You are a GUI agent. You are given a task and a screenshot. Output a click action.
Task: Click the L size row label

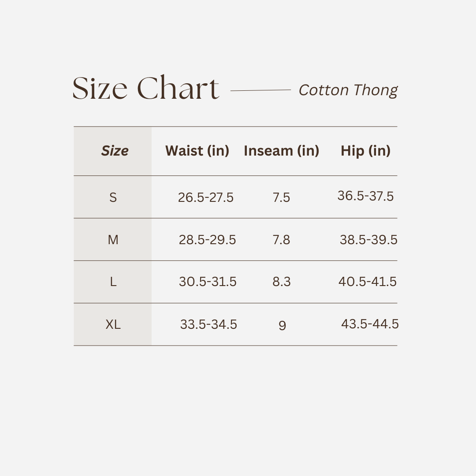click(113, 282)
